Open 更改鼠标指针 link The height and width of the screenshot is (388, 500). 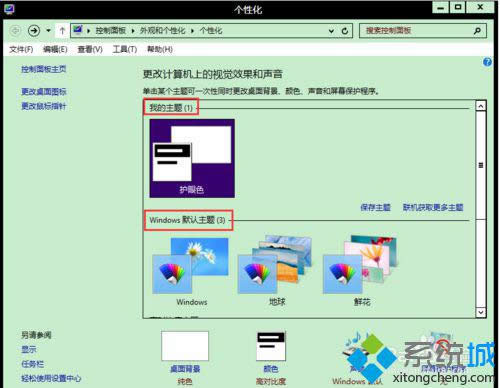click(x=44, y=106)
